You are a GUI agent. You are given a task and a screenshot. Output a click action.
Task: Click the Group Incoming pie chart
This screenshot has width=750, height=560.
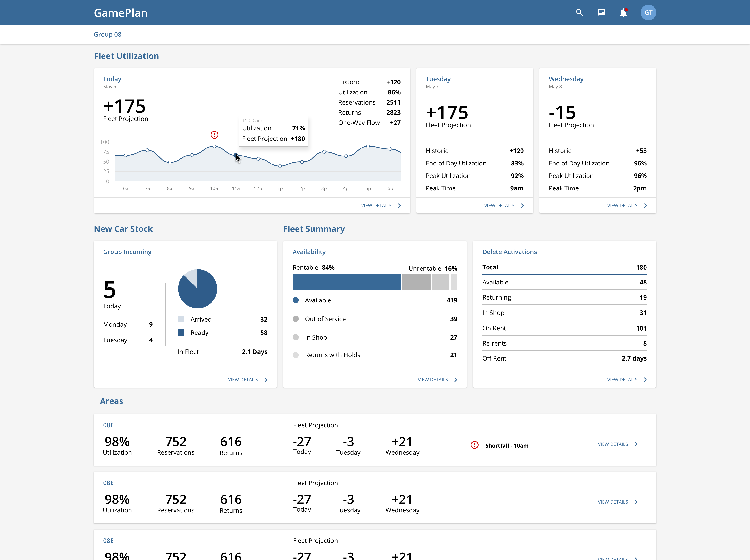(198, 289)
